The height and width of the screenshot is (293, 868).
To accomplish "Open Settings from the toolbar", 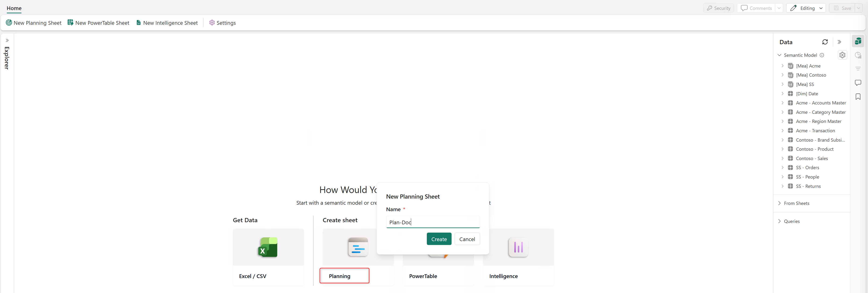I will [x=222, y=23].
